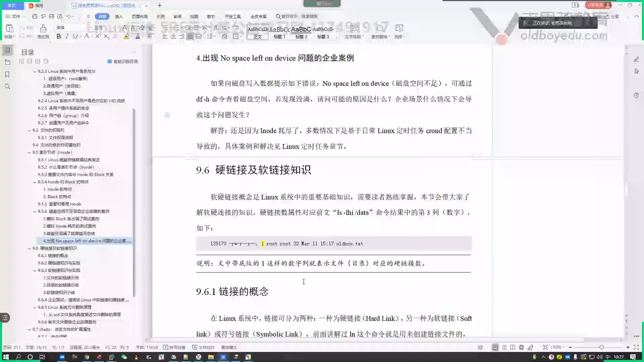Collapse the 9.6.3 软链接知识与实践 node
644x362 pixels.
pyautogui.click(x=34, y=270)
